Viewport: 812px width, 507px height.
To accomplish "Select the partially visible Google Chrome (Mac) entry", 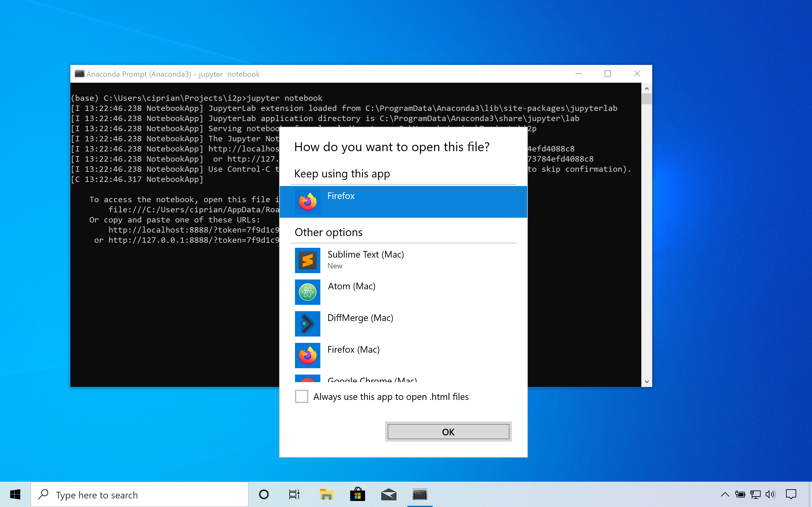I will coord(372,379).
